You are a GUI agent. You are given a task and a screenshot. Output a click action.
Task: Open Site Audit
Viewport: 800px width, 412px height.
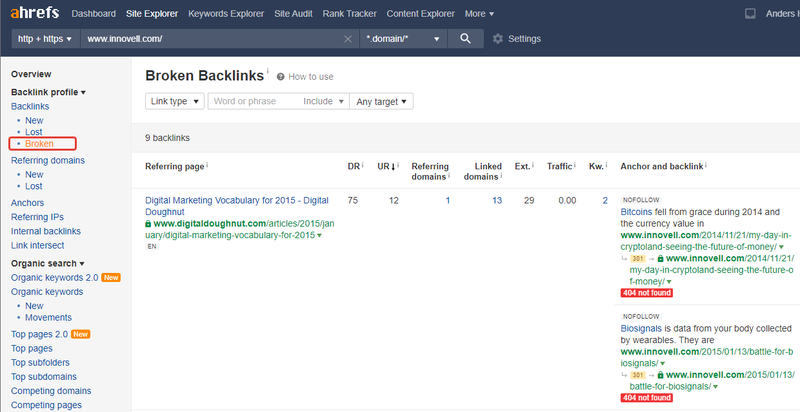click(x=293, y=14)
